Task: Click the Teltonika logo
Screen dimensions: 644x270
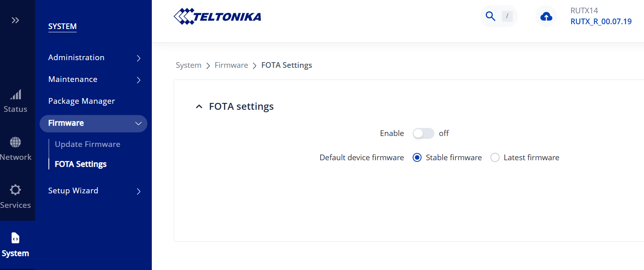Action: 217,17
